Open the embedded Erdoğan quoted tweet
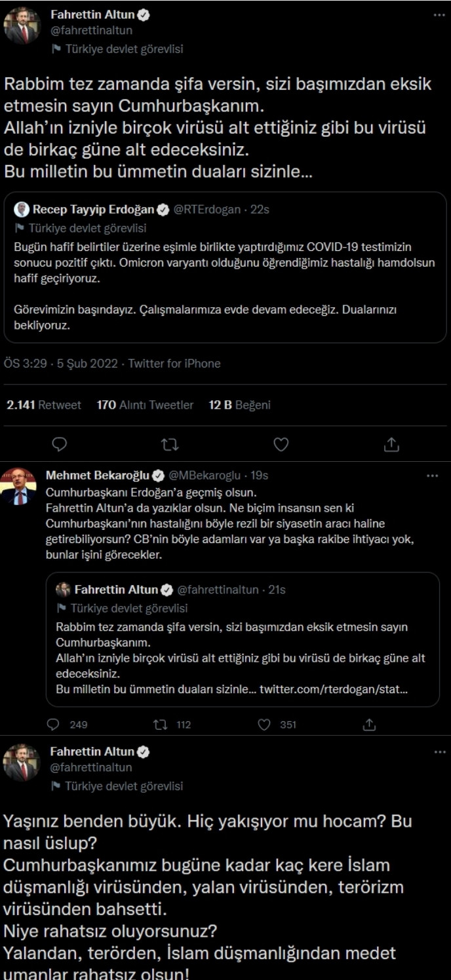 [x=226, y=275]
